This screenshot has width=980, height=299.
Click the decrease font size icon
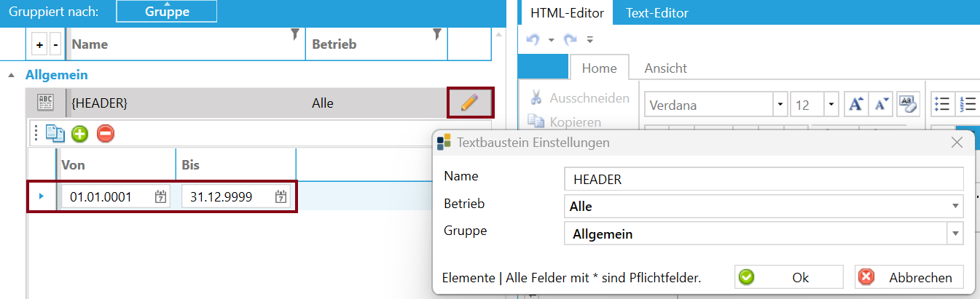point(880,104)
